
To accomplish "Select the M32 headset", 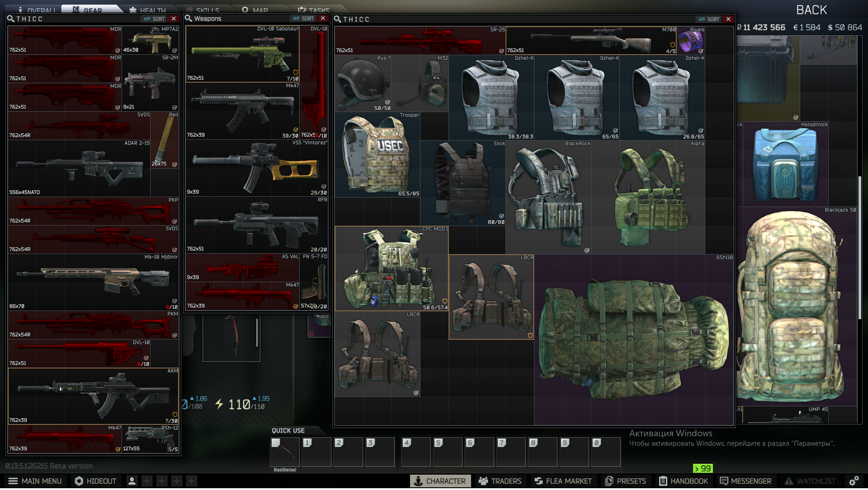I will (x=420, y=83).
